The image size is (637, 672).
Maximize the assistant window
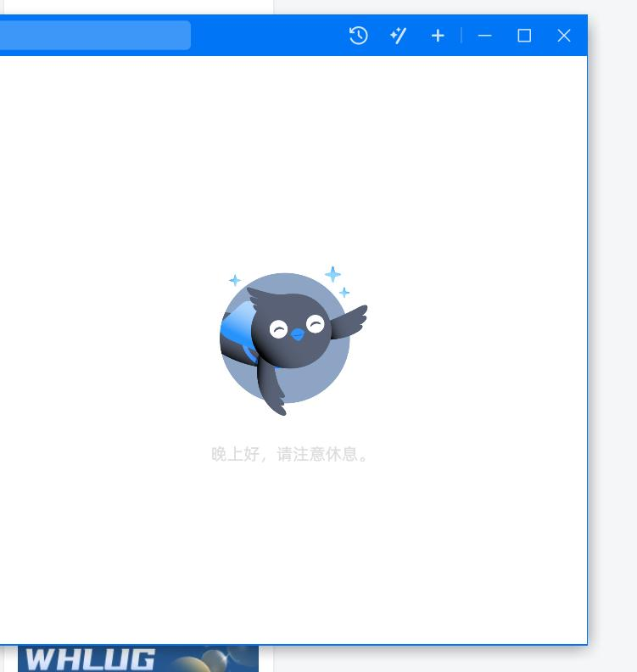tap(524, 36)
